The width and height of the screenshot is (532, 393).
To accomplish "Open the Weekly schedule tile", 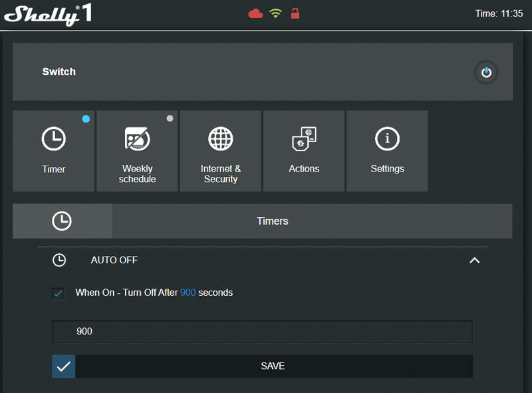I will tap(137, 151).
